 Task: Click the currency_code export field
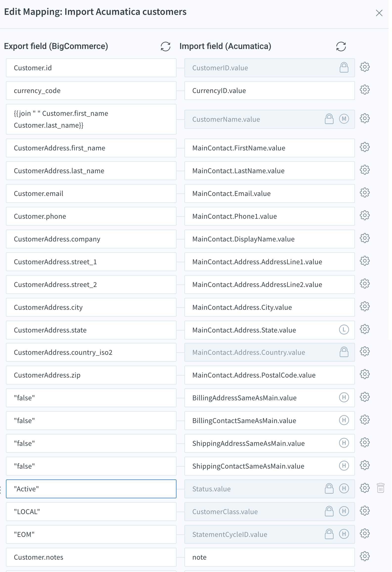(x=91, y=91)
